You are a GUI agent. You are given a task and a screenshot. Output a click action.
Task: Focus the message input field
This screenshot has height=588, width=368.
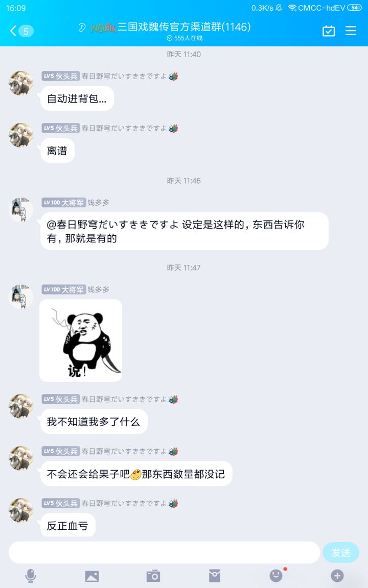point(164,552)
